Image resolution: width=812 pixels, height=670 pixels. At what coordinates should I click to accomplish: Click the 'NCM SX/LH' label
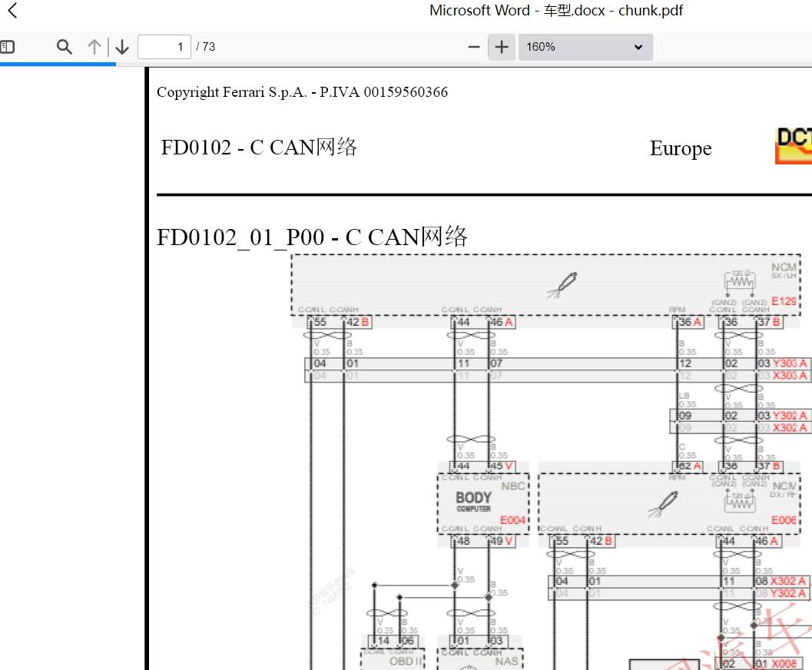[784, 270]
